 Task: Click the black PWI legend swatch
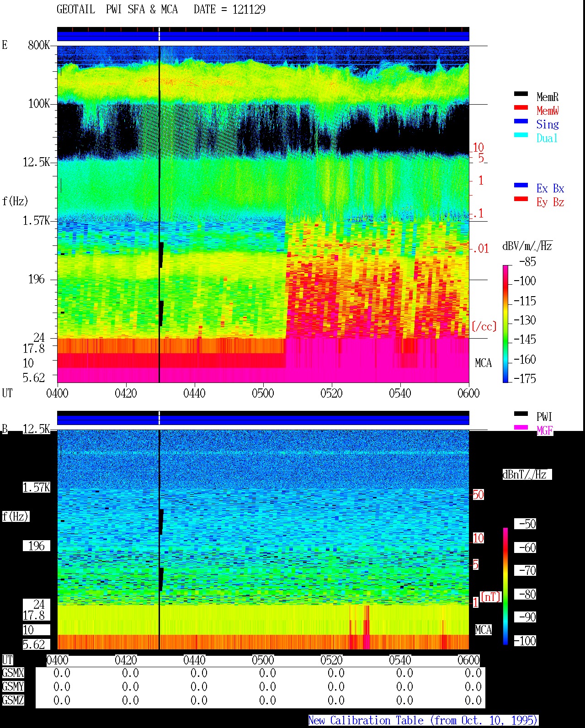tap(521, 414)
